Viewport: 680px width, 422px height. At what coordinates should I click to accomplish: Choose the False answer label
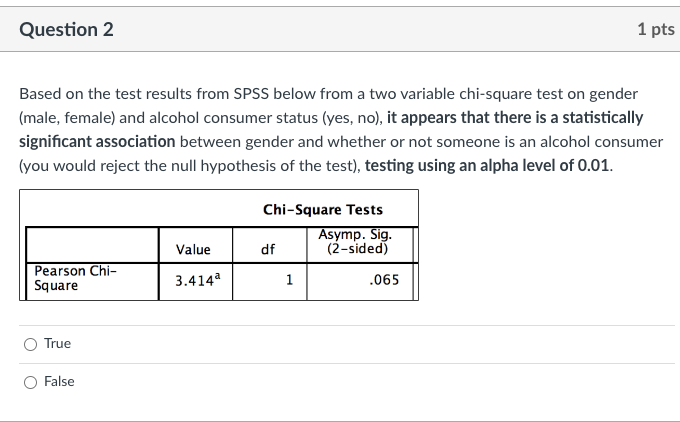coord(59,382)
